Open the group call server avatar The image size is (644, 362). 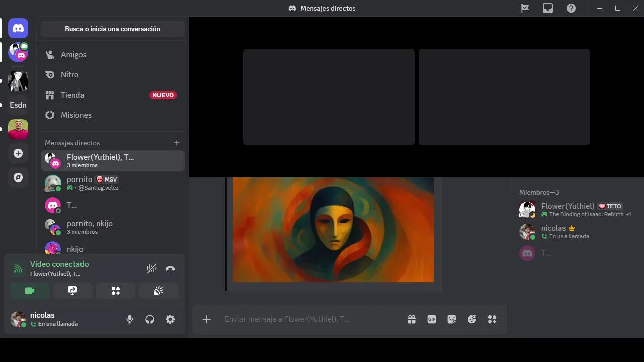18,52
